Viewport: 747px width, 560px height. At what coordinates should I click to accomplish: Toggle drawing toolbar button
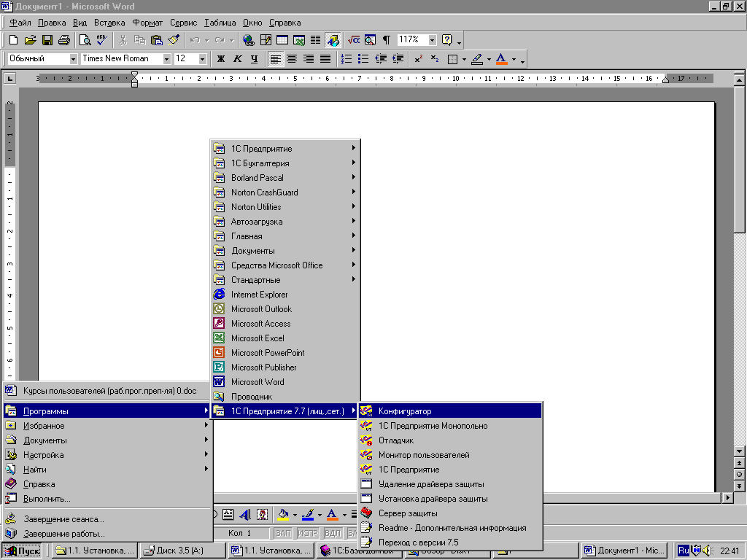pyautogui.click(x=333, y=40)
